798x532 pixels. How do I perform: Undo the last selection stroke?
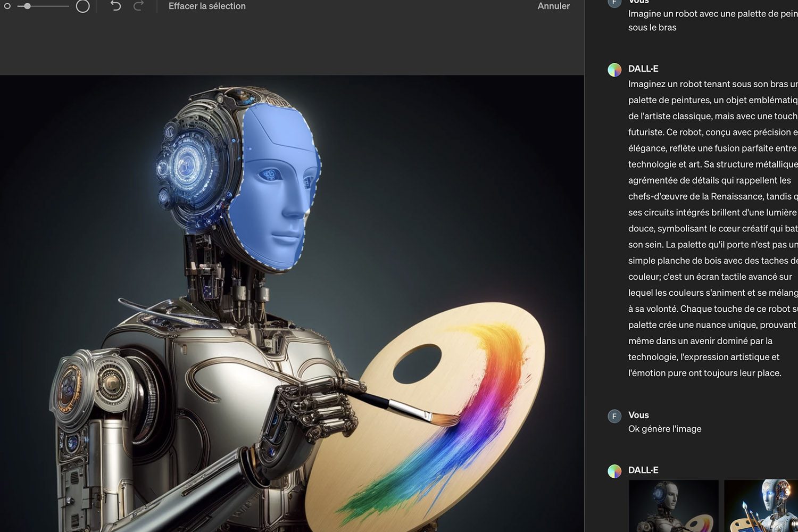[x=115, y=6]
